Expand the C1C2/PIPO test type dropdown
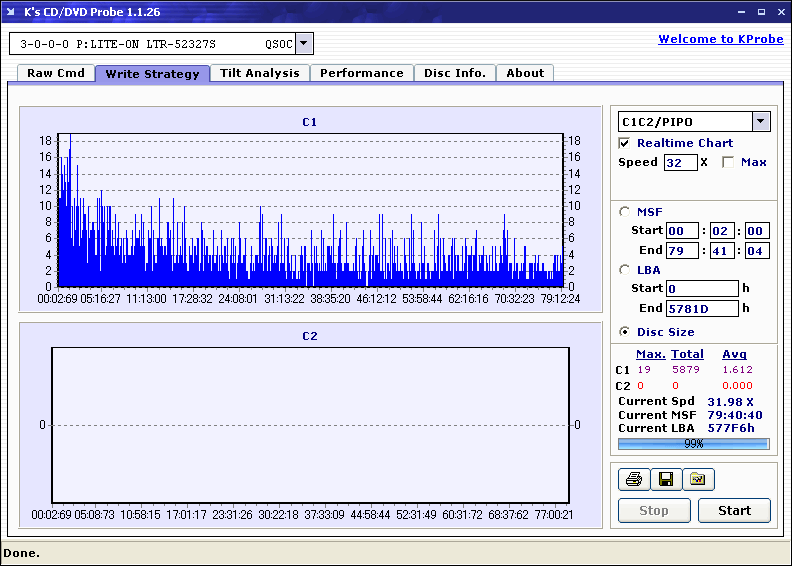Screen dimensions: 792x566 coord(761,122)
